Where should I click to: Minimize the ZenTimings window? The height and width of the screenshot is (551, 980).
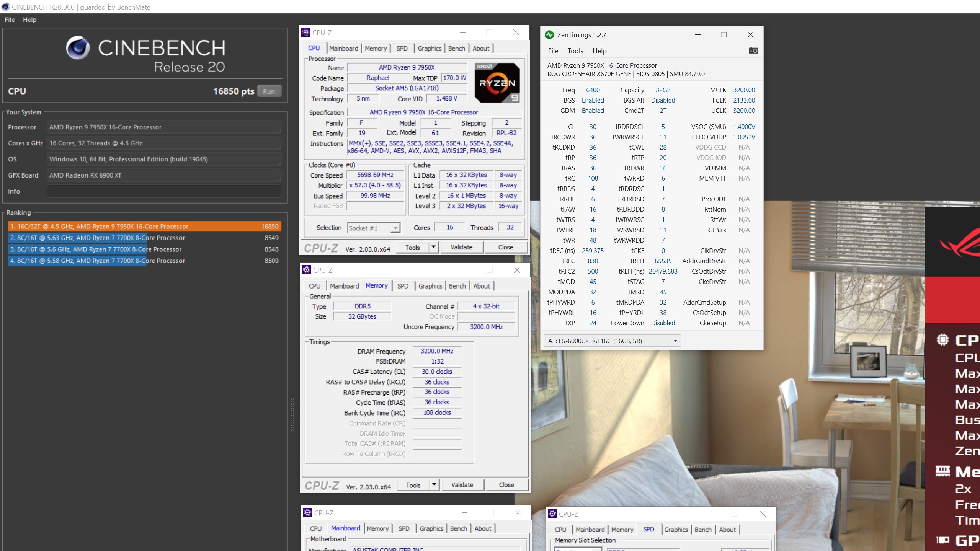pyautogui.click(x=697, y=35)
